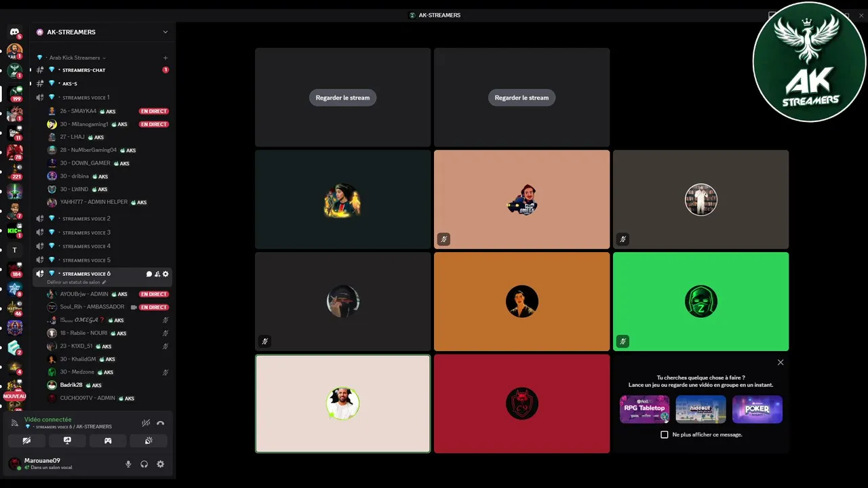Open invite for Streamers Voice 6
The width and height of the screenshot is (868, 488).
[x=157, y=274]
